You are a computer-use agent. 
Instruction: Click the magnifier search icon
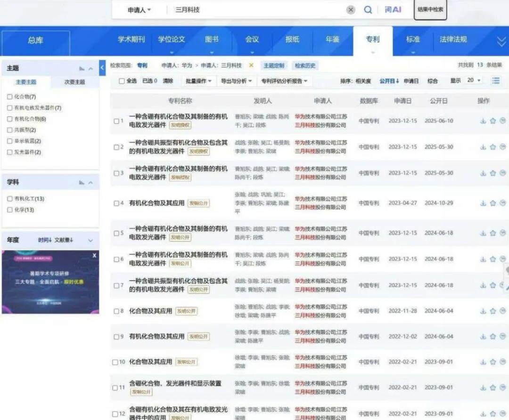(368, 10)
